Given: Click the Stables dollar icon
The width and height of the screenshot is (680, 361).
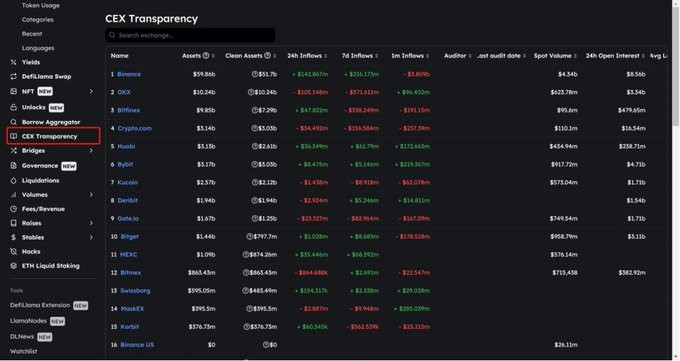Looking at the screenshot, I should coord(13,237).
